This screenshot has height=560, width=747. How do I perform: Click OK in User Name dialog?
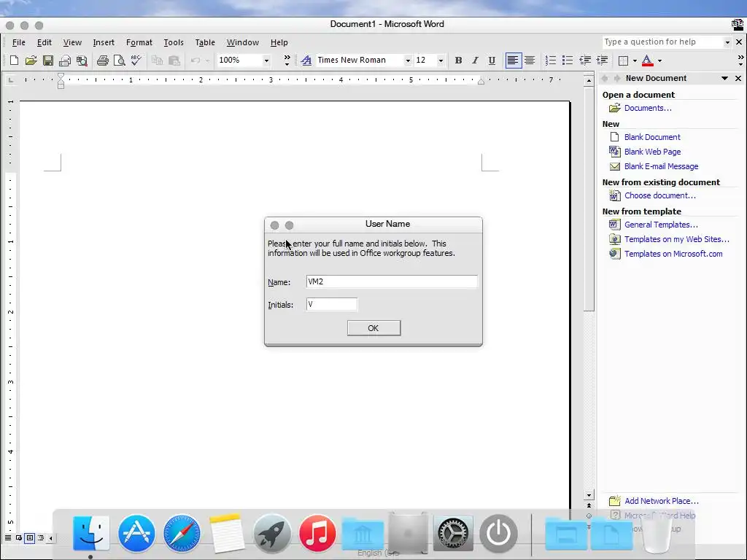(373, 328)
